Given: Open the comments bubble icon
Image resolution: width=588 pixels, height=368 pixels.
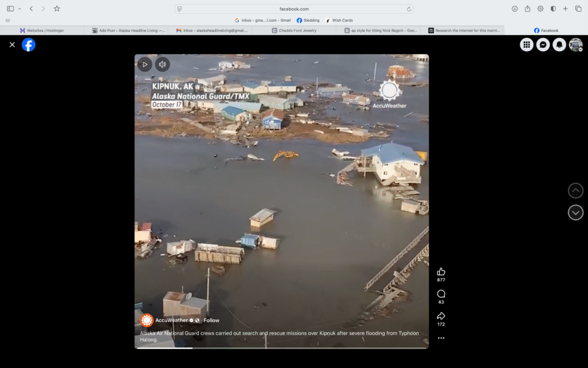Looking at the screenshot, I should point(441,294).
